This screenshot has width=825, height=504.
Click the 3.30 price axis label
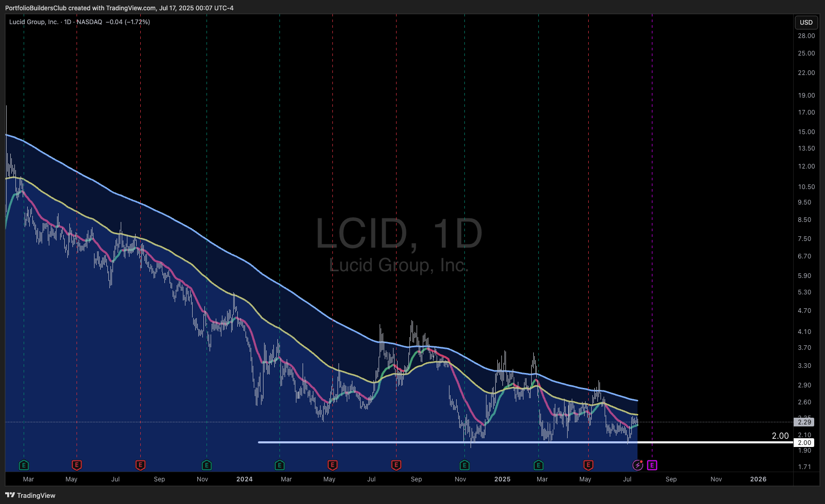click(804, 366)
